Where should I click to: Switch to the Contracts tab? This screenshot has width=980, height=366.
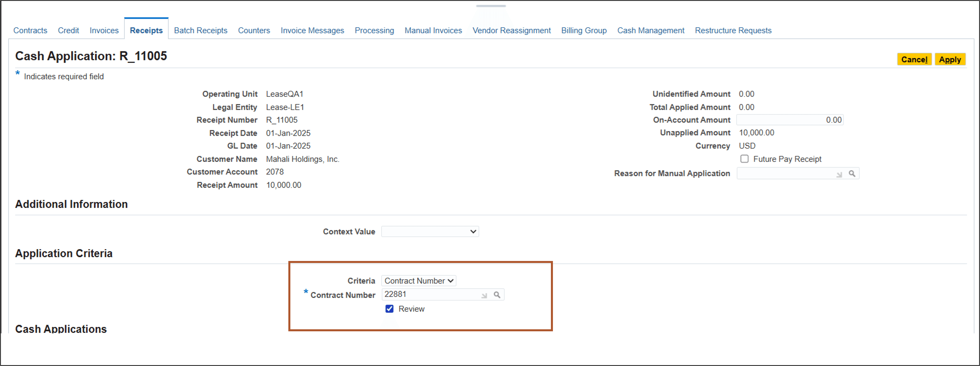[x=30, y=30]
